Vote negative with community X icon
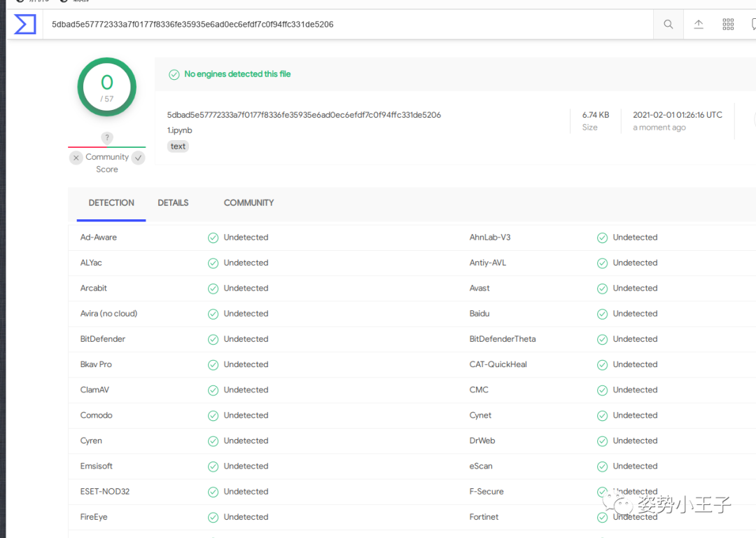The height and width of the screenshot is (538, 756). [x=76, y=158]
